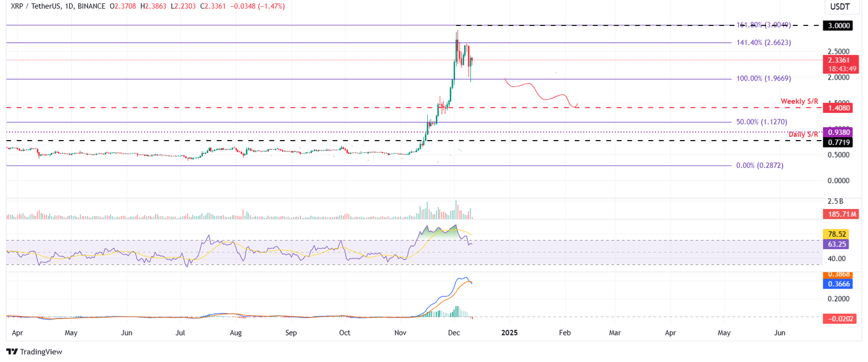868x362 pixels.
Task: Click the current price label 2.3361
Action: pyautogui.click(x=838, y=59)
